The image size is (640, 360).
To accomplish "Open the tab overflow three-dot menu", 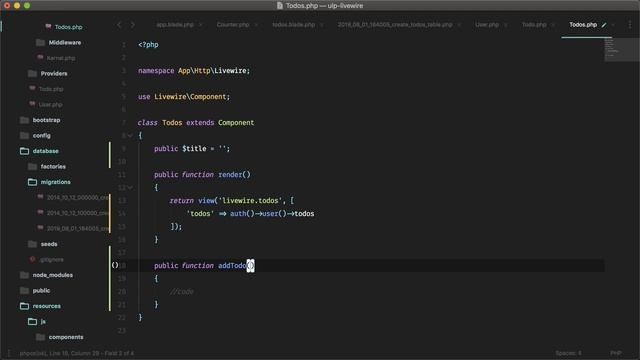I will click(630, 25).
